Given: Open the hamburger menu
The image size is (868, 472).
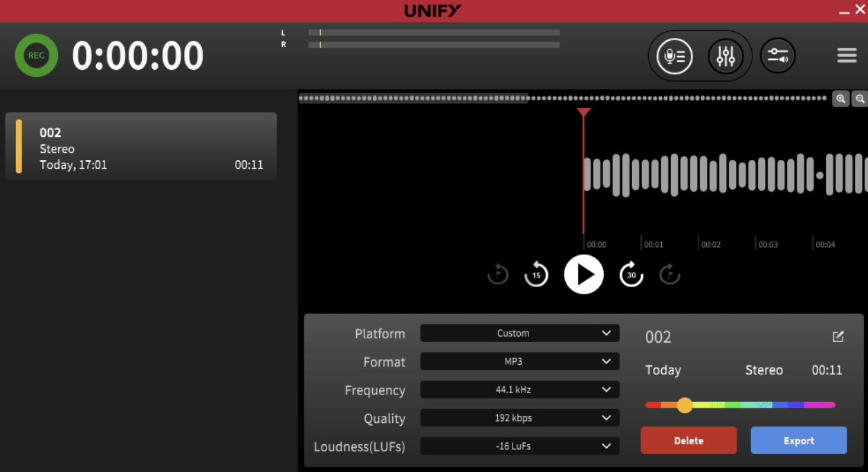Looking at the screenshot, I should tap(846, 55).
